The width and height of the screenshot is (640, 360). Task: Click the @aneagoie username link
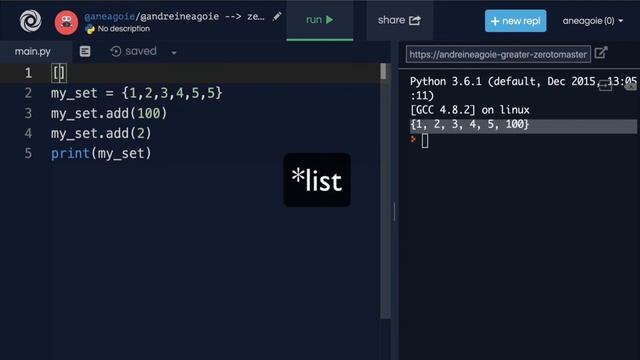[109, 17]
